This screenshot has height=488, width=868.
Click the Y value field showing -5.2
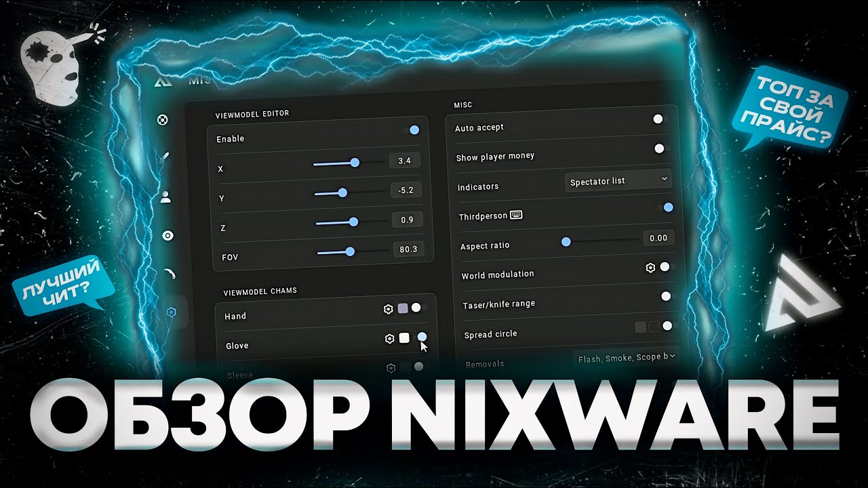[x=406, y=190]
